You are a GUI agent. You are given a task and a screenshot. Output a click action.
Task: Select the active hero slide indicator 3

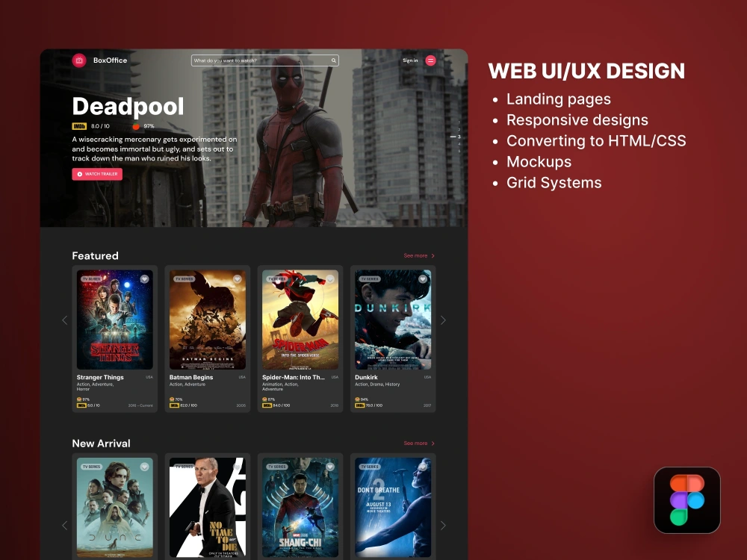click(456, 137)
